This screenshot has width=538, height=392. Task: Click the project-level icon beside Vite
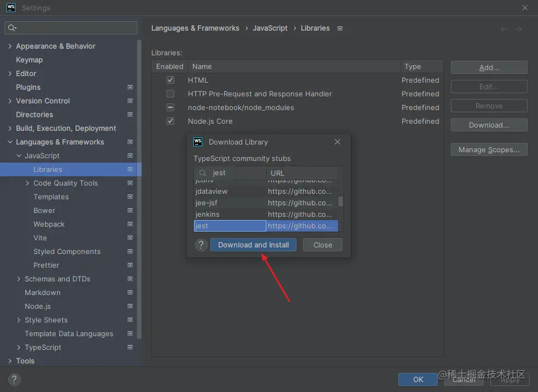(130, 238)
